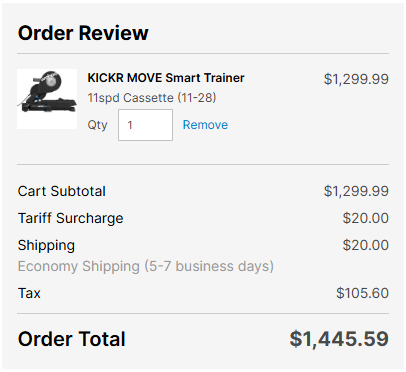Select the Order Total amount $1,445.59
The width and height of the screenshot is (406, 372).
pyautogui.click(x=339, y=339)
